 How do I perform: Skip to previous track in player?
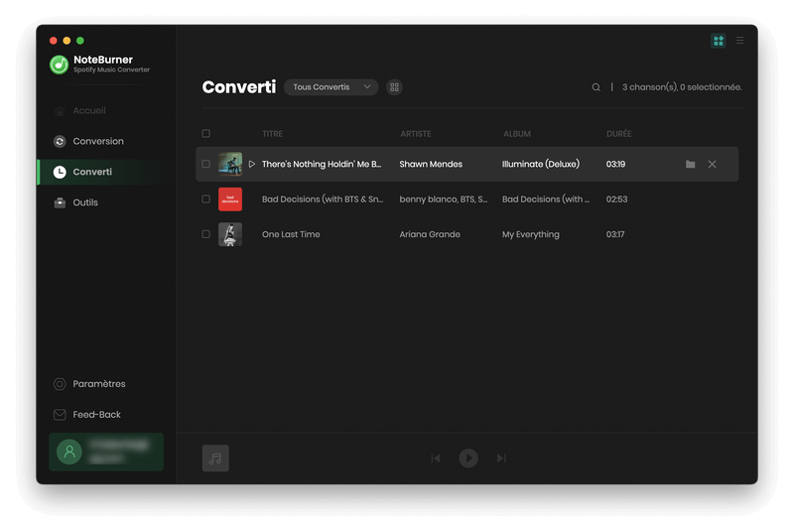(x=436, y=459)
